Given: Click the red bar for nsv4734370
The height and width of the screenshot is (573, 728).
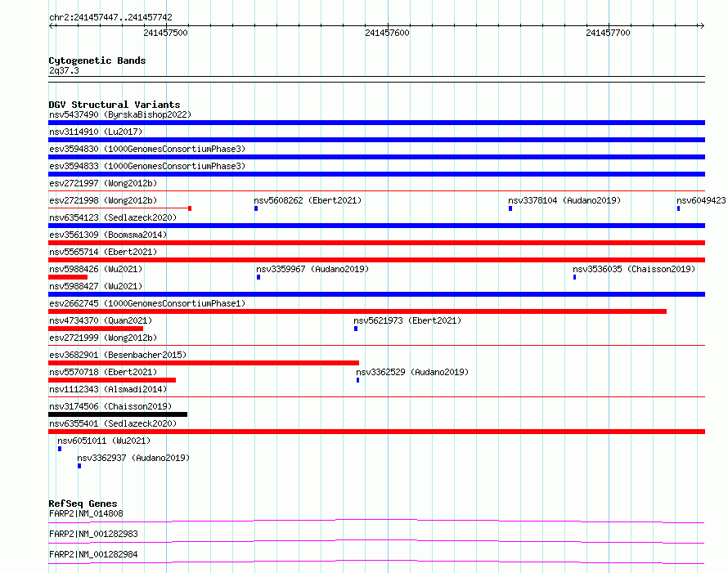Looking at the screenshot, I should (x=96, y=329).
